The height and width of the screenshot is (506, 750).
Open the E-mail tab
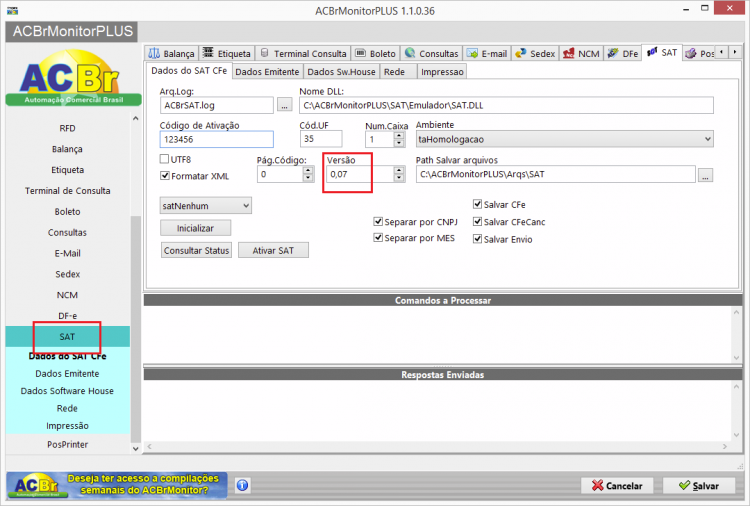click(x=487, y=54)
